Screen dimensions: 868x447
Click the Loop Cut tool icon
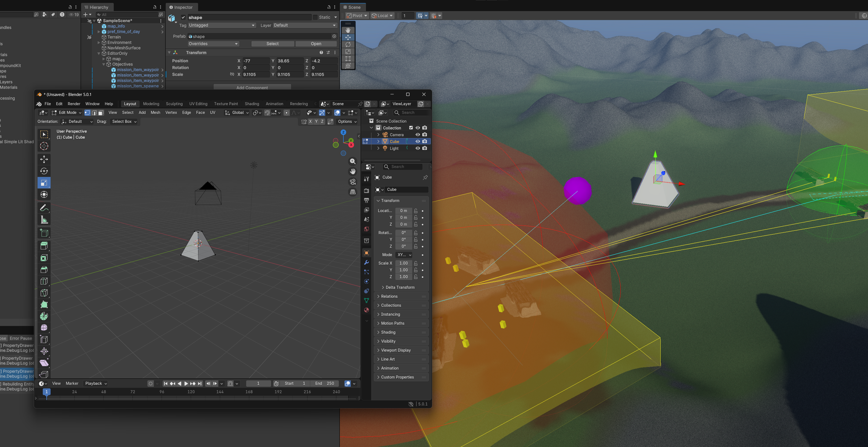point(44,281)
